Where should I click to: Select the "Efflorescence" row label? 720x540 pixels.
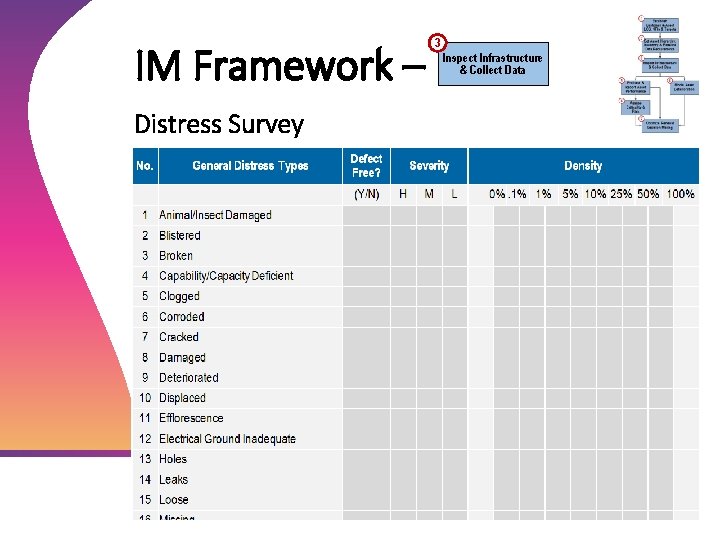(x=191, y=418)
